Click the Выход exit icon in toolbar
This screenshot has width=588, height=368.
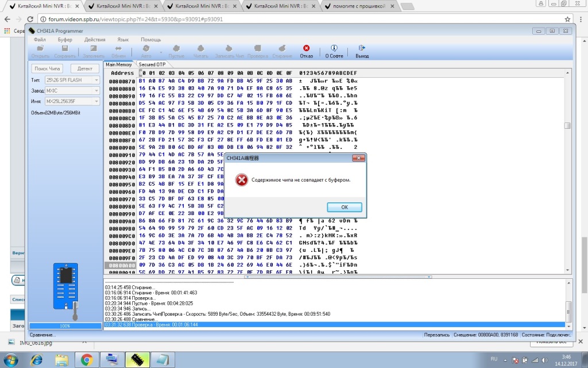tap(362, 49)
